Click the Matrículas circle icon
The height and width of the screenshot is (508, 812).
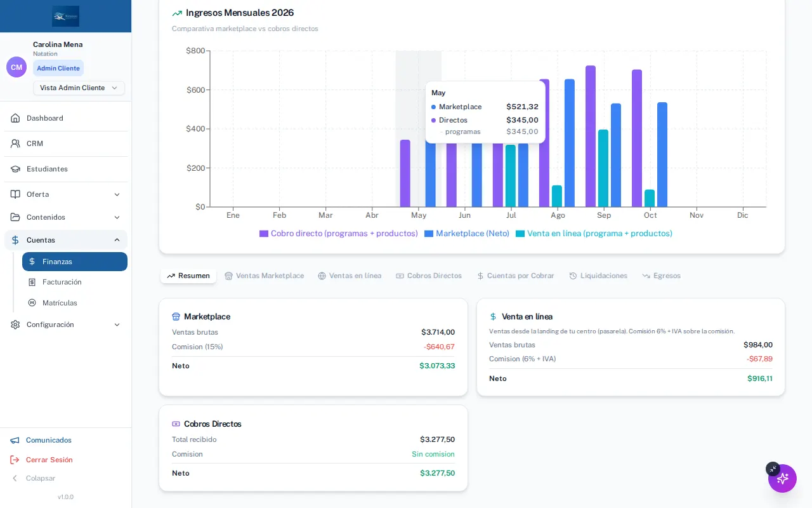32,303
